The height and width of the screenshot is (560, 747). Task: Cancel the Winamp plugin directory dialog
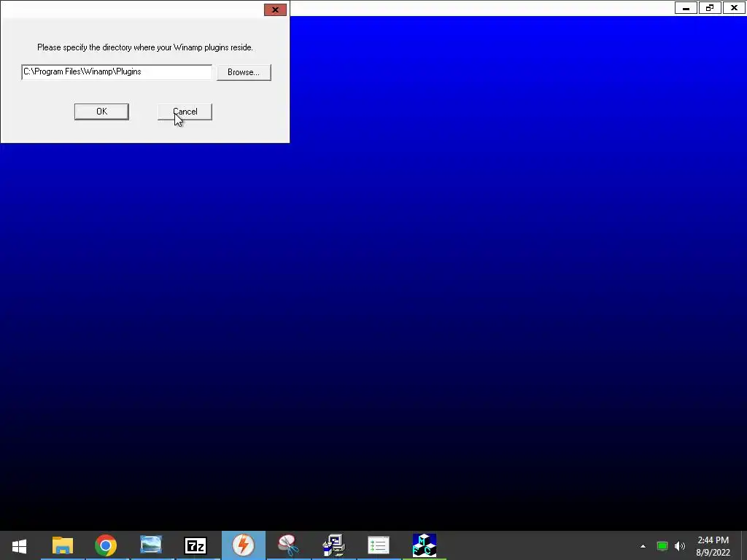[x=185, y=112]
